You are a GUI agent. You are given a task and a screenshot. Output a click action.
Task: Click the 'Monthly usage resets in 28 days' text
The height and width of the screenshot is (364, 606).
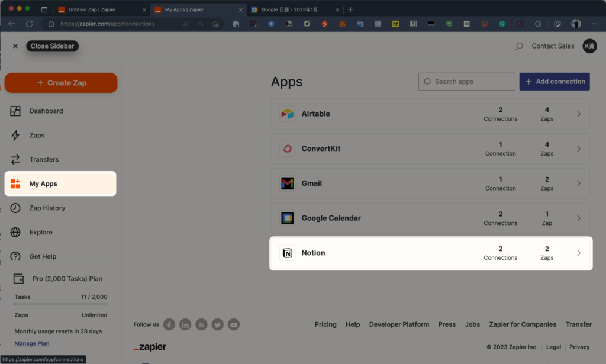click(x=58, y=331)
